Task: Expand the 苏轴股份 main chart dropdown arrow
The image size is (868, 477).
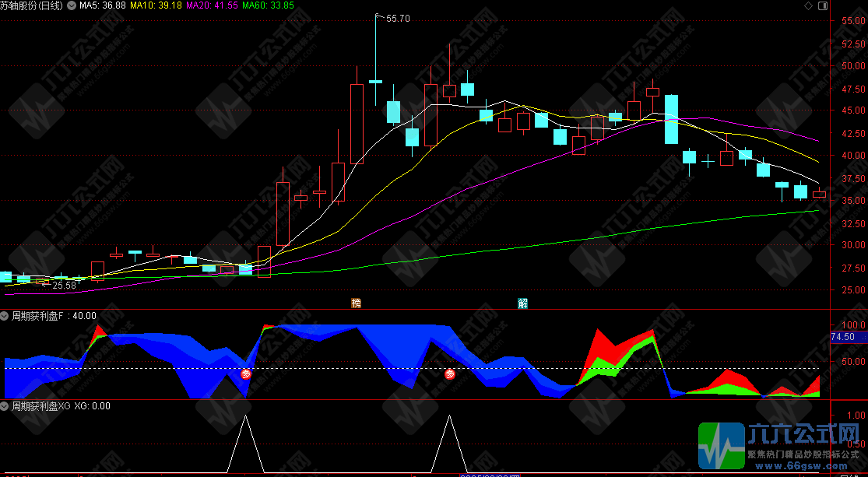Action: [72, 5]
